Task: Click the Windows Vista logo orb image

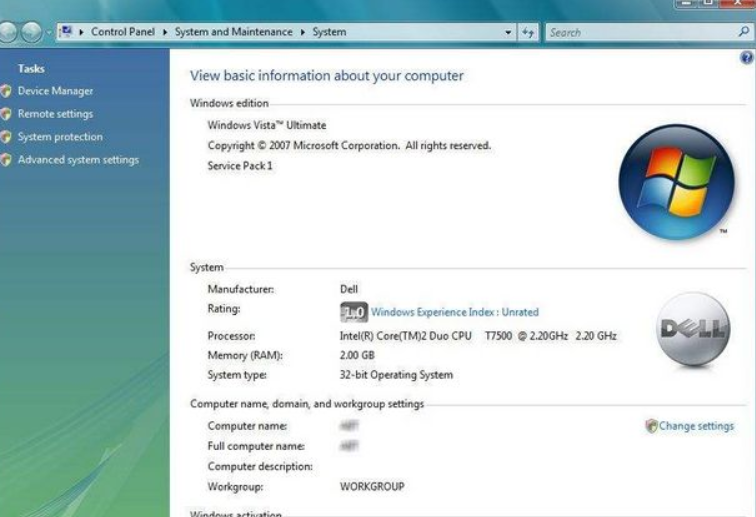Action: 675,182
